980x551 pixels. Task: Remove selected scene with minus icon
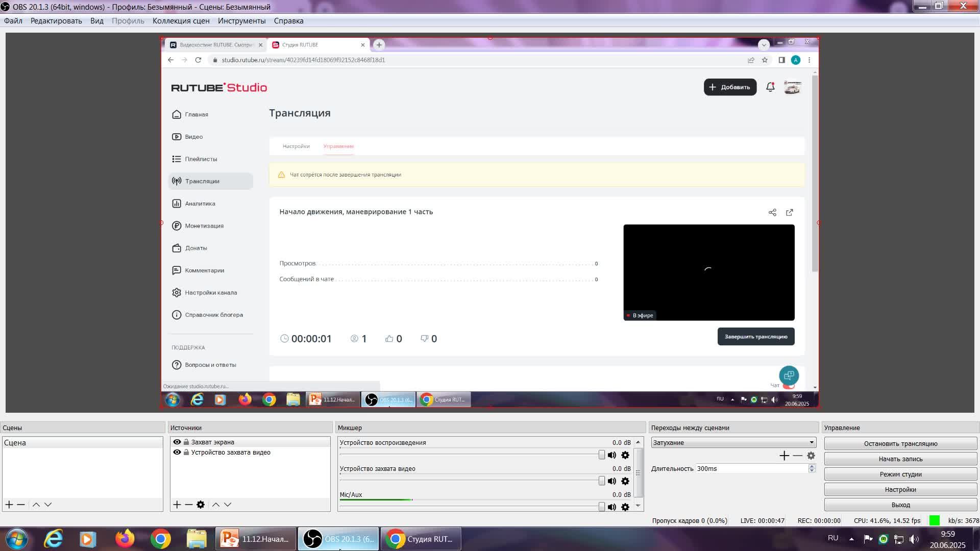pyautogui.click(x=21, y=505)
